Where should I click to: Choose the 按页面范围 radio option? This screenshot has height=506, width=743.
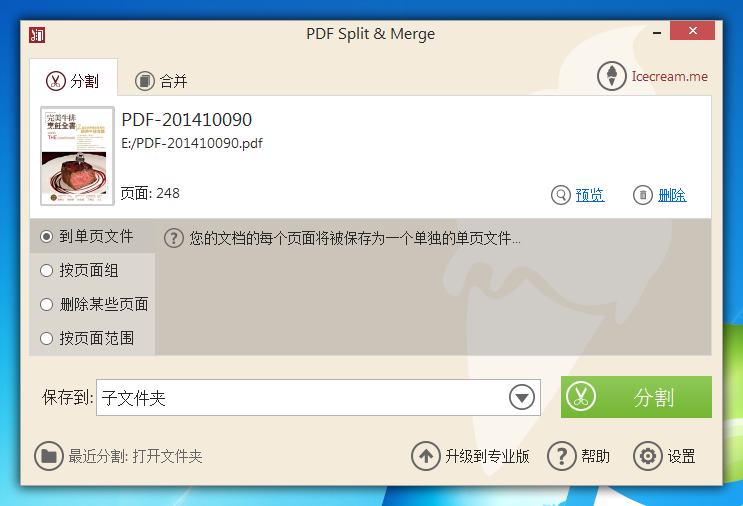pos(46,338)
